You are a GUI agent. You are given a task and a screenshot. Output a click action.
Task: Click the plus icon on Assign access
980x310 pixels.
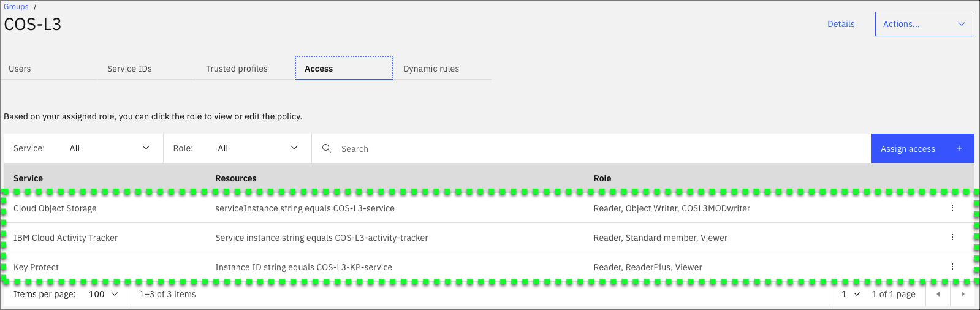click(x=959, y=148)
